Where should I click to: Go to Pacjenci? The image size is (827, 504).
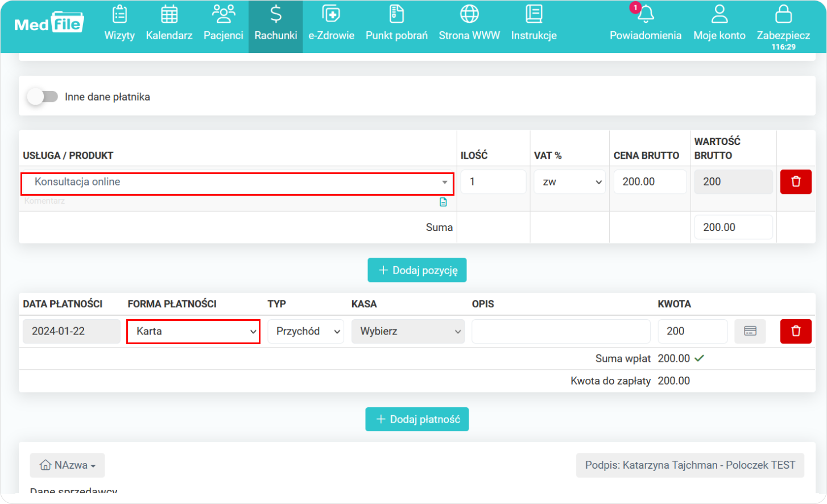[x=223, y=23]
